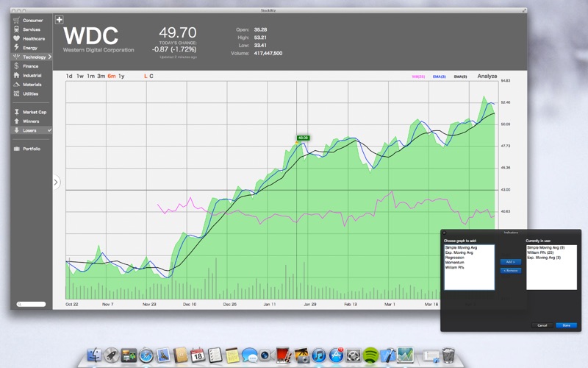Open Calendar in the Dock
This screenshot has height=368, width=588.
tap(198, 355)
